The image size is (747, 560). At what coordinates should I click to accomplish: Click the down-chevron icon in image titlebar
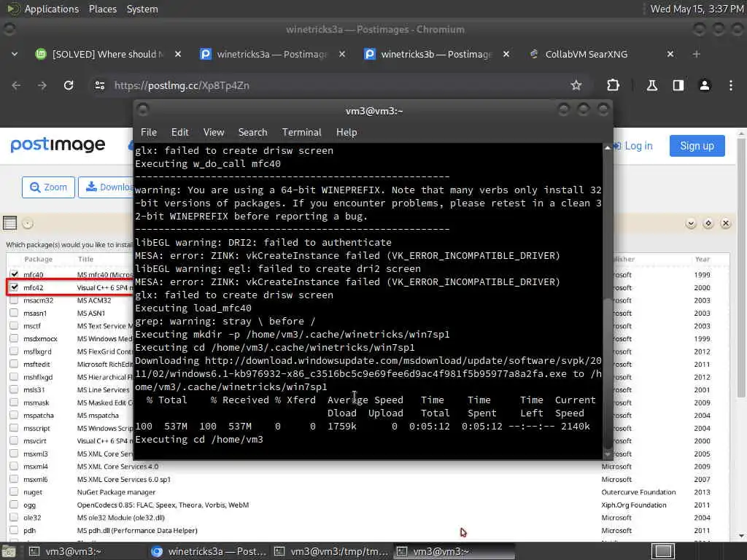[691, 223]
